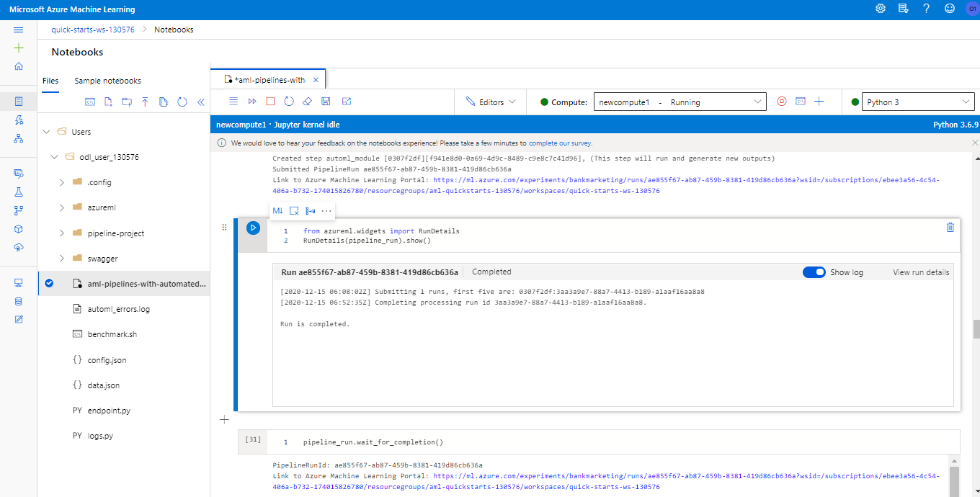Clear outputs eraser icon
The width and height of the screenshot is (980, 497).
click(307, 102)
